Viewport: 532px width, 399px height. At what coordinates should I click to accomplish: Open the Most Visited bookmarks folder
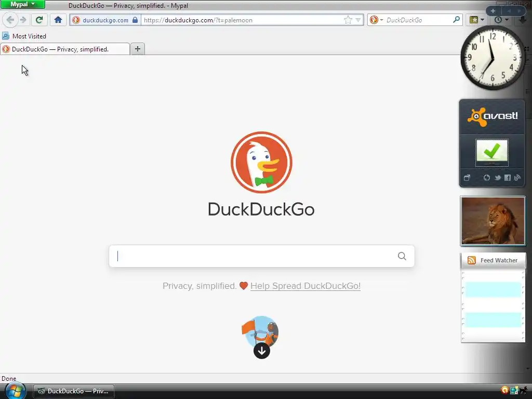point(24,36)
